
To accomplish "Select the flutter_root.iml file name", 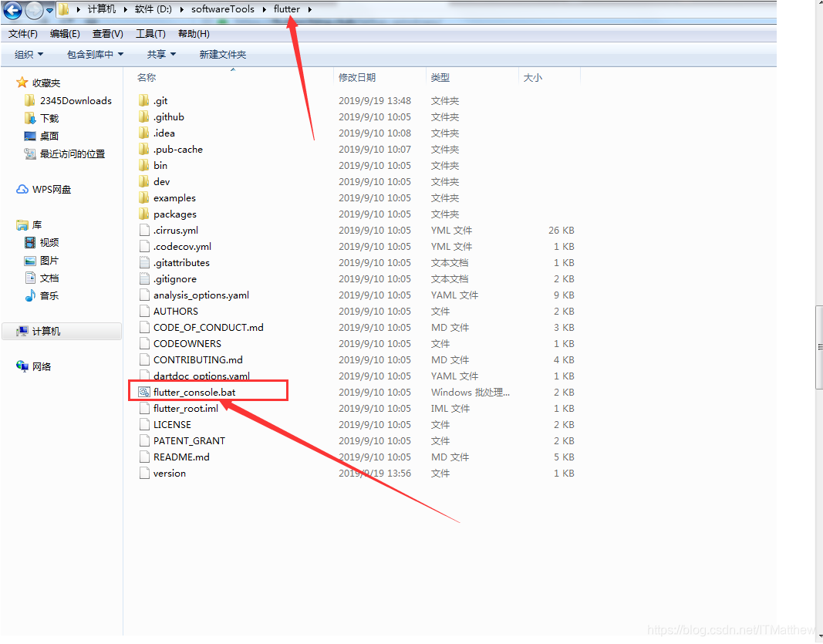I will tap(186, 408).
